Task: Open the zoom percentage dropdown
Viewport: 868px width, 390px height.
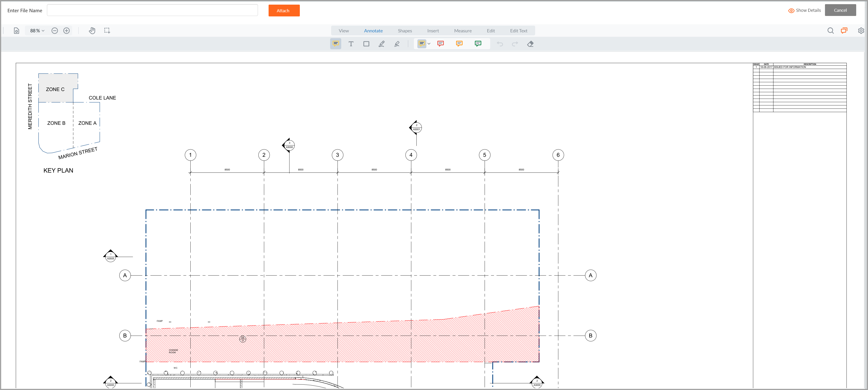Action: click(x=36, y=30)
